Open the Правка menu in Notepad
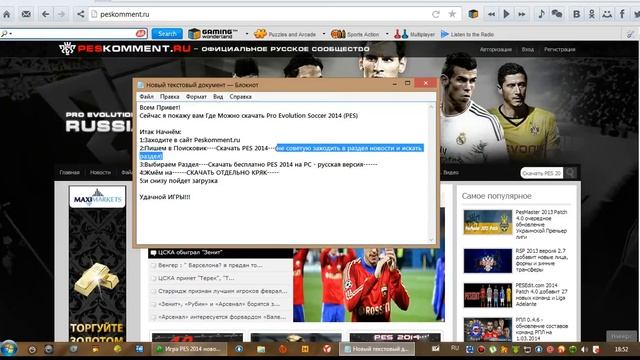The width and height of the screenshot is (640, 360). pyautogui.click(x=169, y=97)
